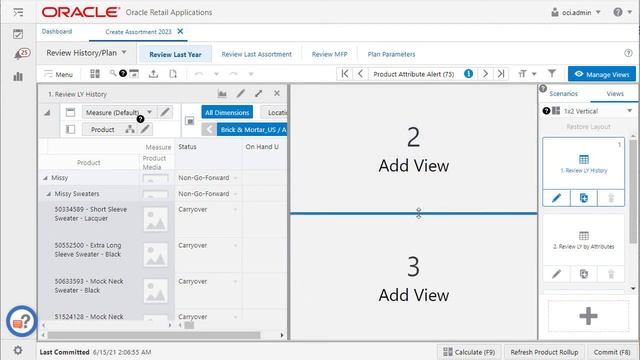This screenshot has height=360, width=640.
Task: Go to first alert
Action: pos(345,73)
